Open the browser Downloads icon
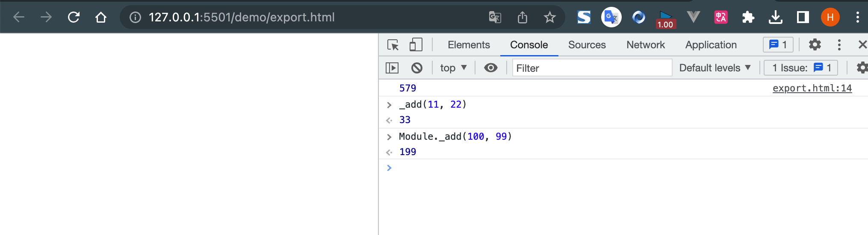This screenshot has height=235, width=868. [775, 17]
